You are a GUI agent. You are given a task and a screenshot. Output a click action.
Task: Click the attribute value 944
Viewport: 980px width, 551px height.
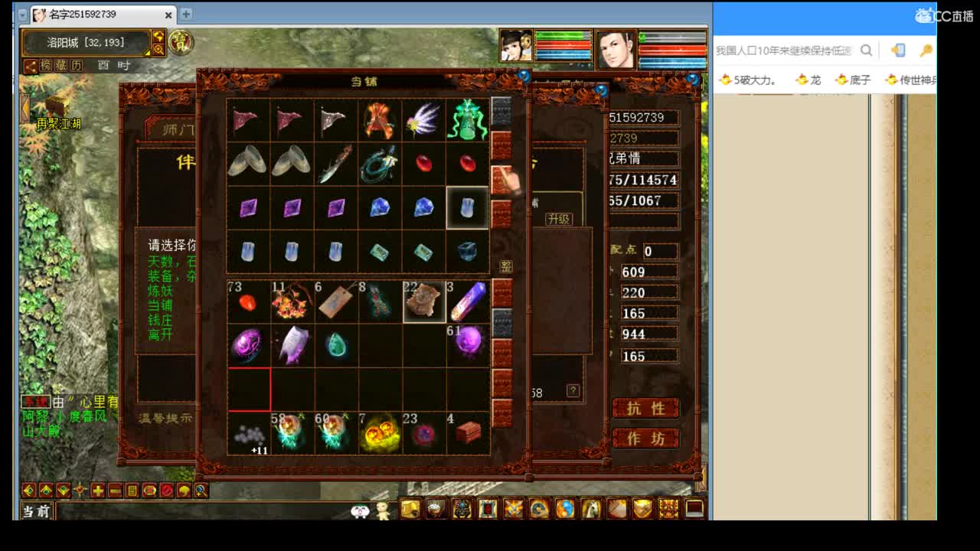tap(648, 334)
